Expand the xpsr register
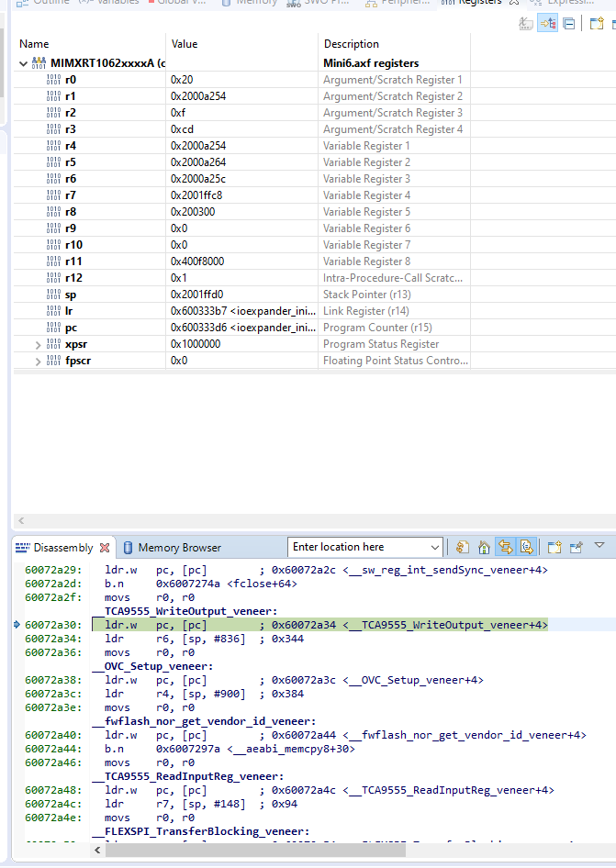This screenshot has width=616, height=868. pos(38,345)
